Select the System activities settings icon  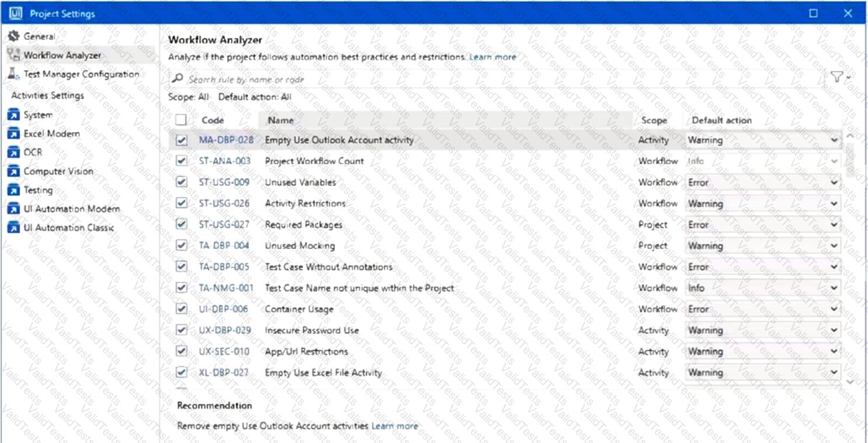pyautogui.click(x=13, y=115)
